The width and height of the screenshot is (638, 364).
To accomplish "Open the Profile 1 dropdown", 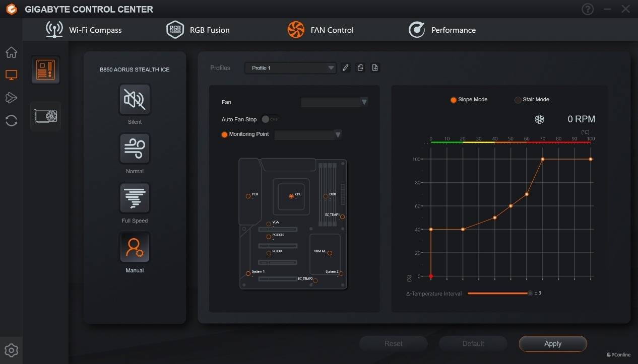I will (290, 68).
